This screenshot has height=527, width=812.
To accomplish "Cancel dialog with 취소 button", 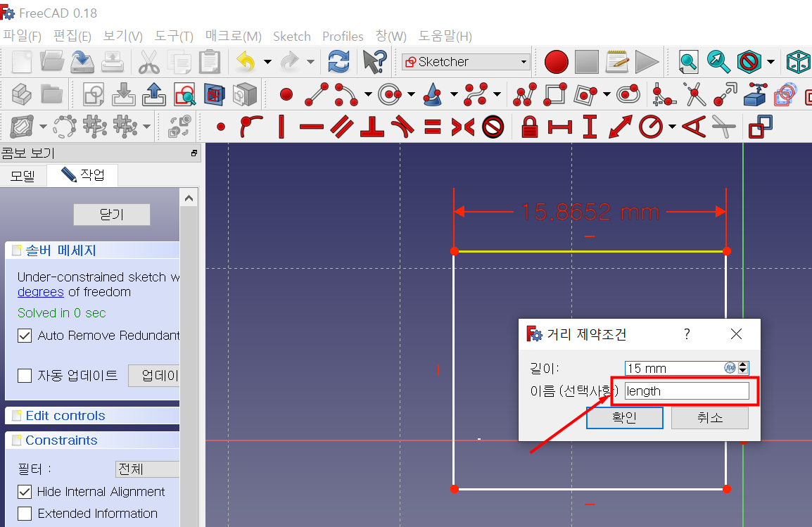I will click(x=710, y=418).
